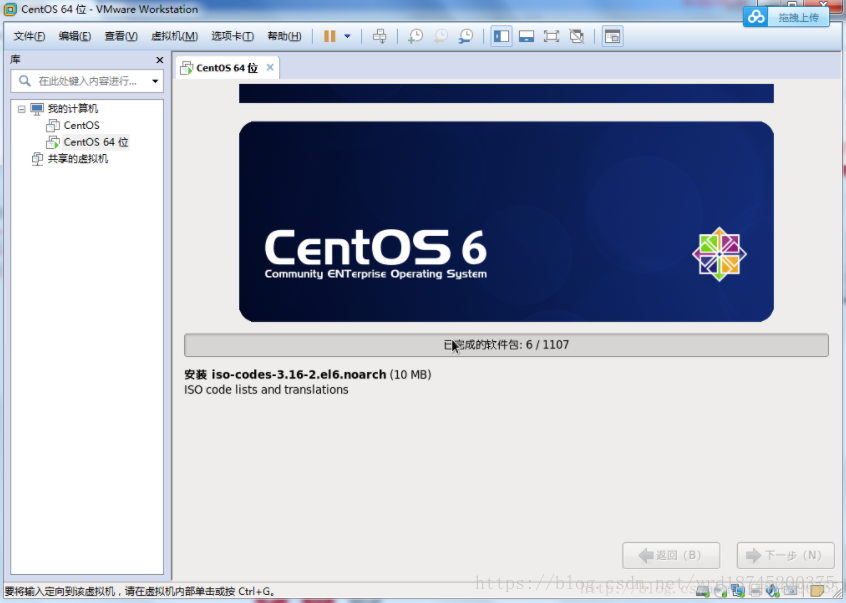Click the CD/DVD drive status bar icon
This screenshot has height=603, width=846.
pos(720,591)
